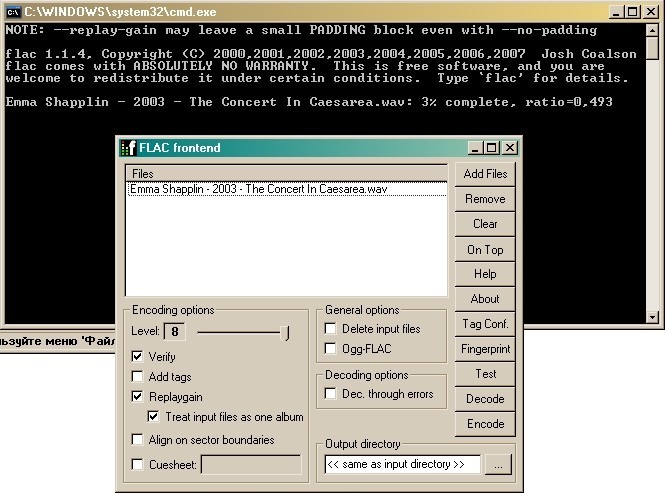Start encoding with Encode button
Screen dimensions: 665x493
(485, 424)
